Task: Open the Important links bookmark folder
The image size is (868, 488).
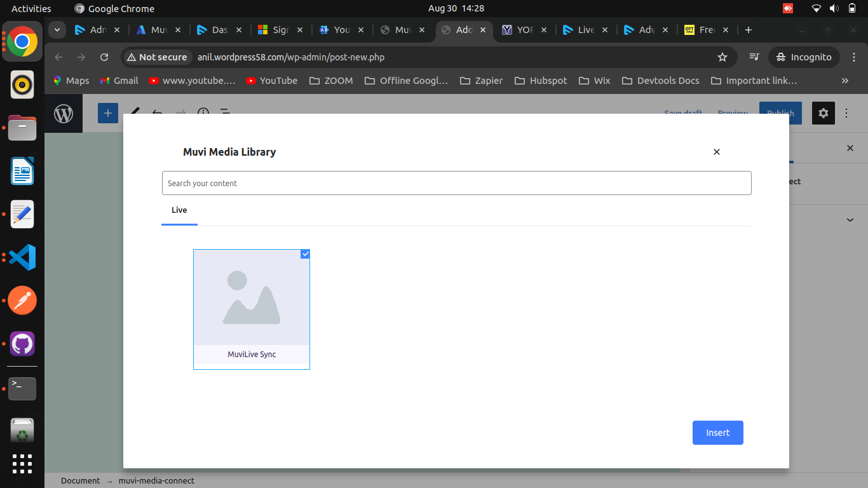Action: [x=754, y=81]
